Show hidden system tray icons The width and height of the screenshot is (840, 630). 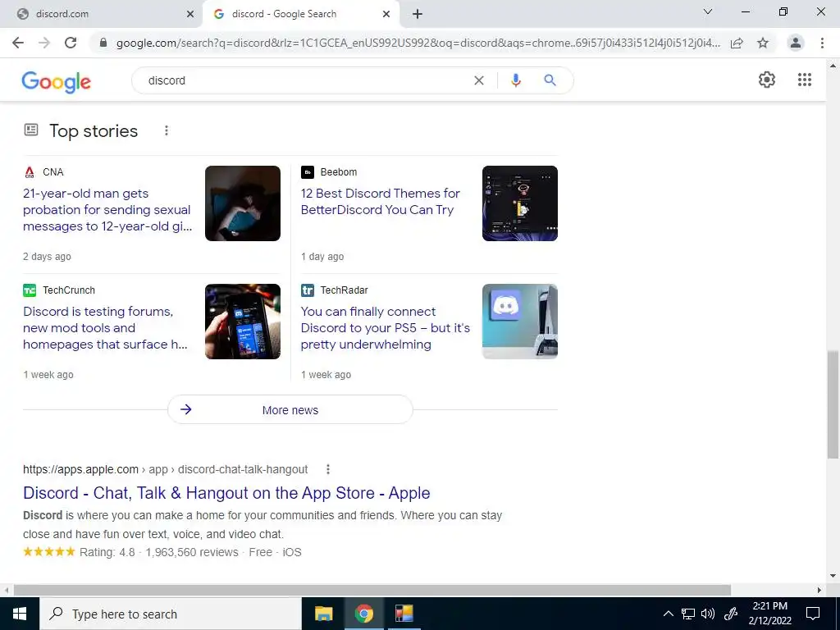click(668, 614)
